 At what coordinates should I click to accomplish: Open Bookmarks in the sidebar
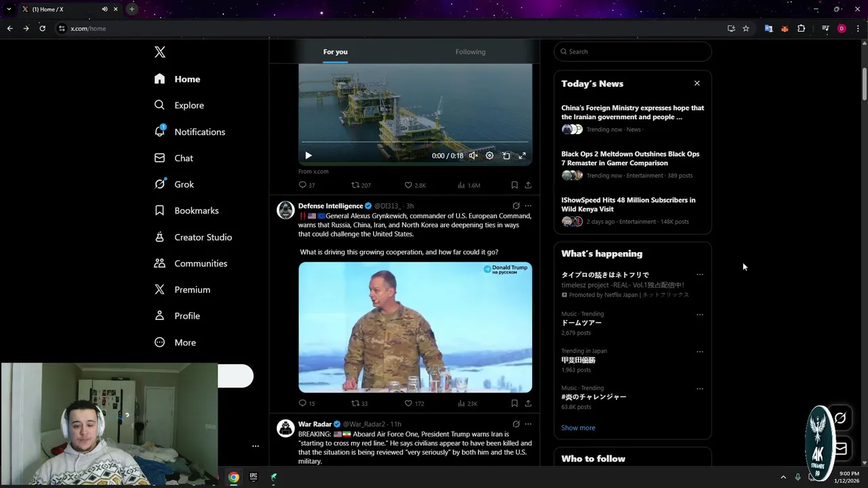[186, 211]
